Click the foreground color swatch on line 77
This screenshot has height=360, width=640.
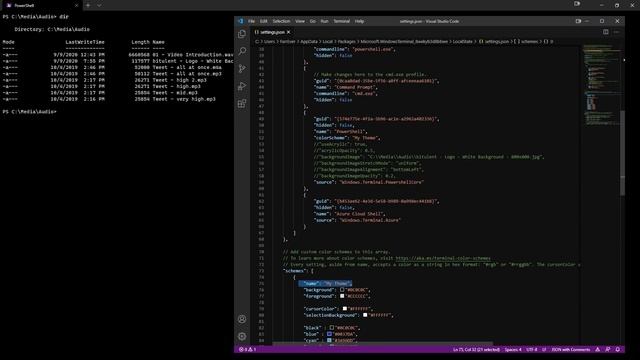[342, 296]
